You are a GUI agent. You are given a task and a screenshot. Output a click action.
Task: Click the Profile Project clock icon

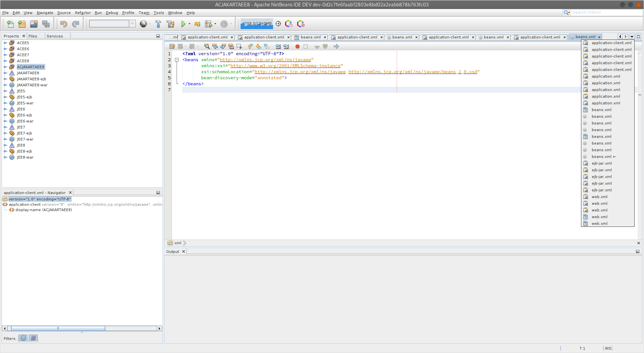(224, 24)
